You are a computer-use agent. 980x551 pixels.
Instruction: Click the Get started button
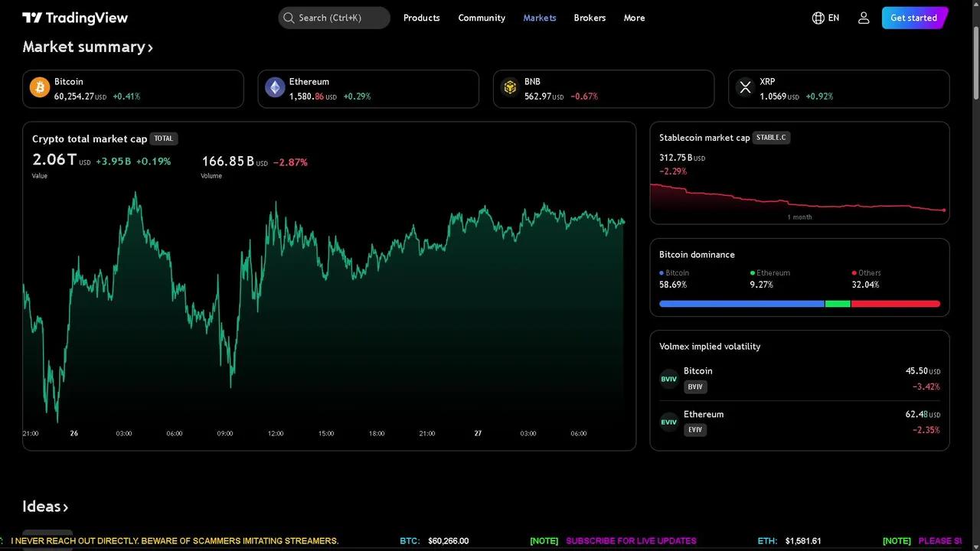pyautogui.click(x=914, y=18)
